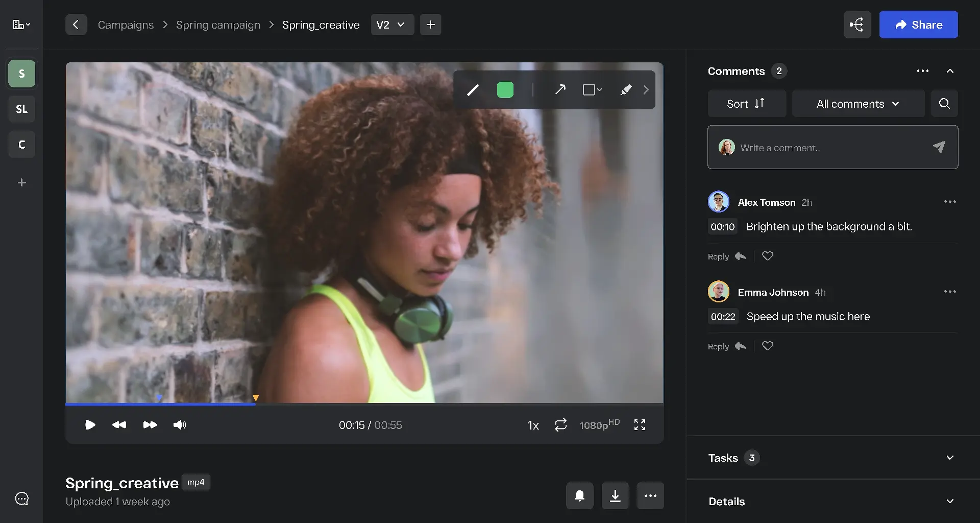Screen dimensions: 980x523
Task: Select the arrow annotation tool
Action: (560, 90)
